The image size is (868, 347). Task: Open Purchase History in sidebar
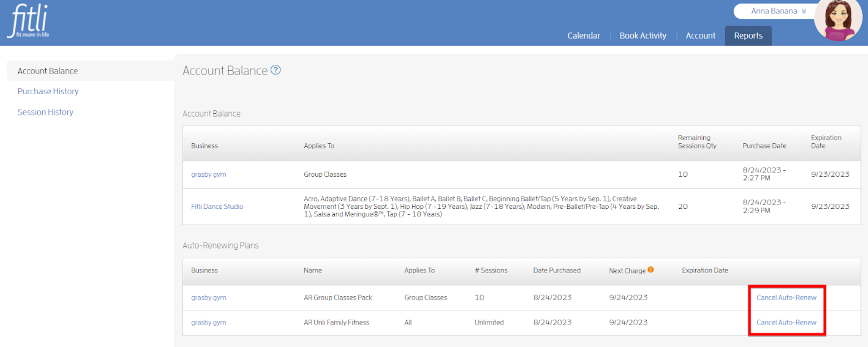coord(48,92)
